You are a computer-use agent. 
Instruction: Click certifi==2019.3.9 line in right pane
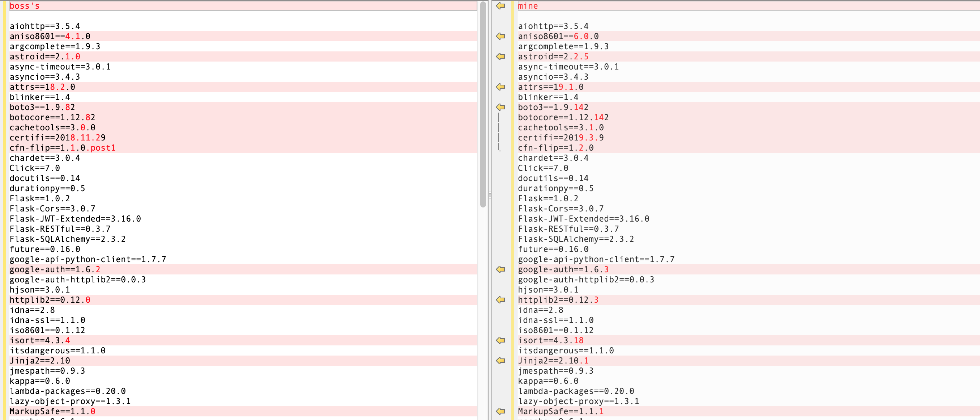[561, 138]
